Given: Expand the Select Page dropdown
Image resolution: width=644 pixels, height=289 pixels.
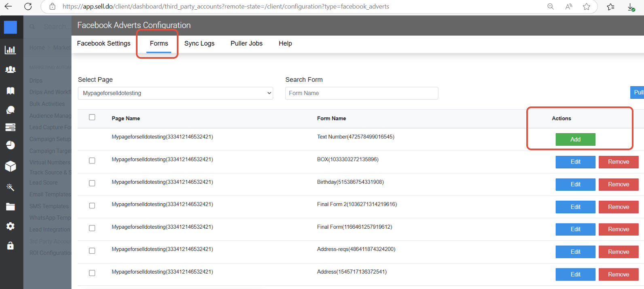Looking at the screenshot, I should [175, 93].
